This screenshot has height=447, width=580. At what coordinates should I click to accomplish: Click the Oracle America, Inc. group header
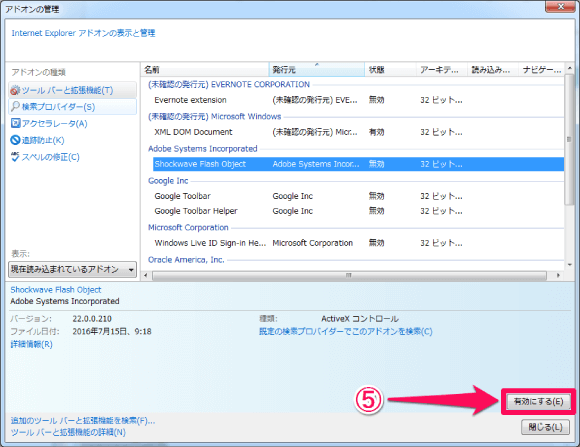pyautogui.click(x=186, y=260)
